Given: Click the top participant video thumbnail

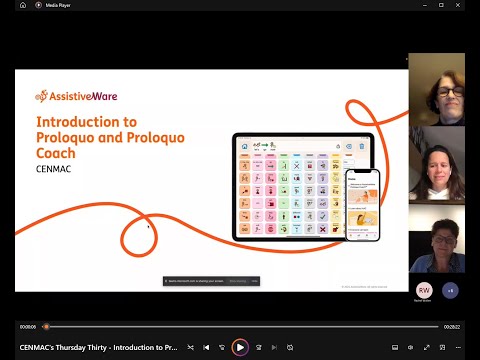Looking at the screenshot, I should coord(437,89).
